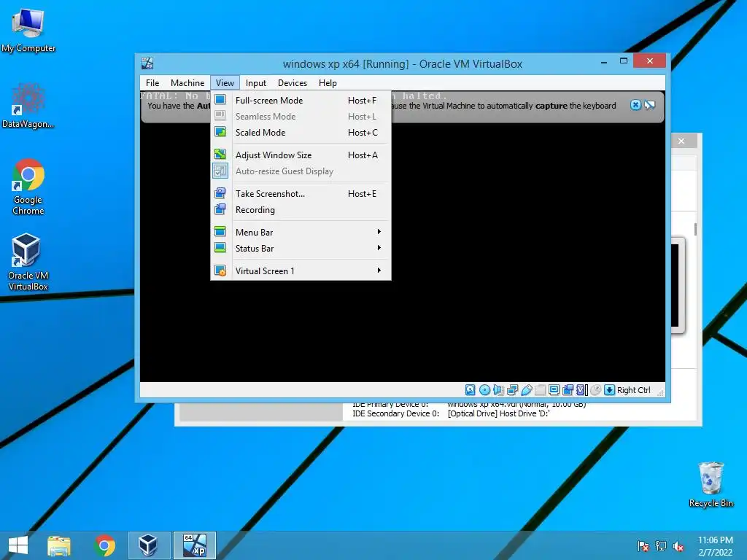747x560 pixels.
Task: Click the optical disk status icon
Action: pos(484,390)
